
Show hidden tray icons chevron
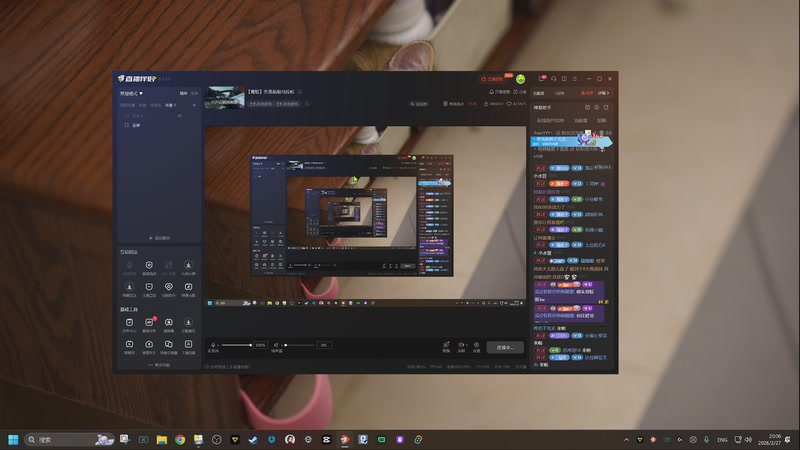[627, 439]
